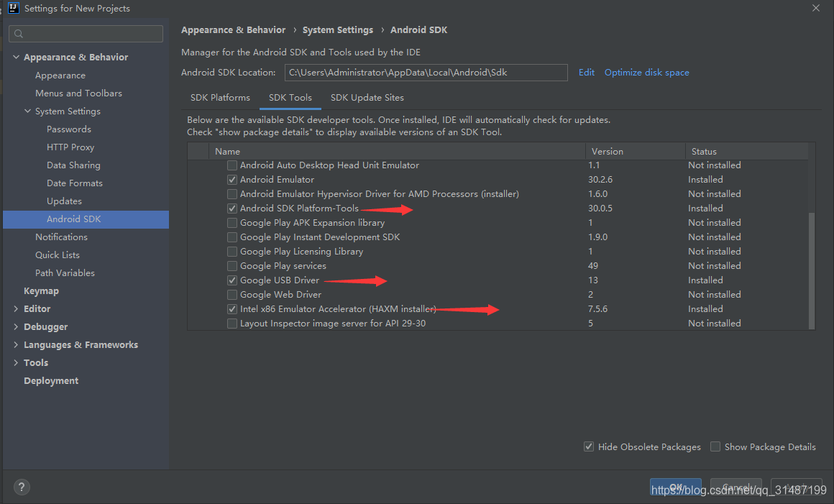834x504 pixels.
Task: Uncheck the Google USB Driver checkbox
Action: [x=232, y=280]
